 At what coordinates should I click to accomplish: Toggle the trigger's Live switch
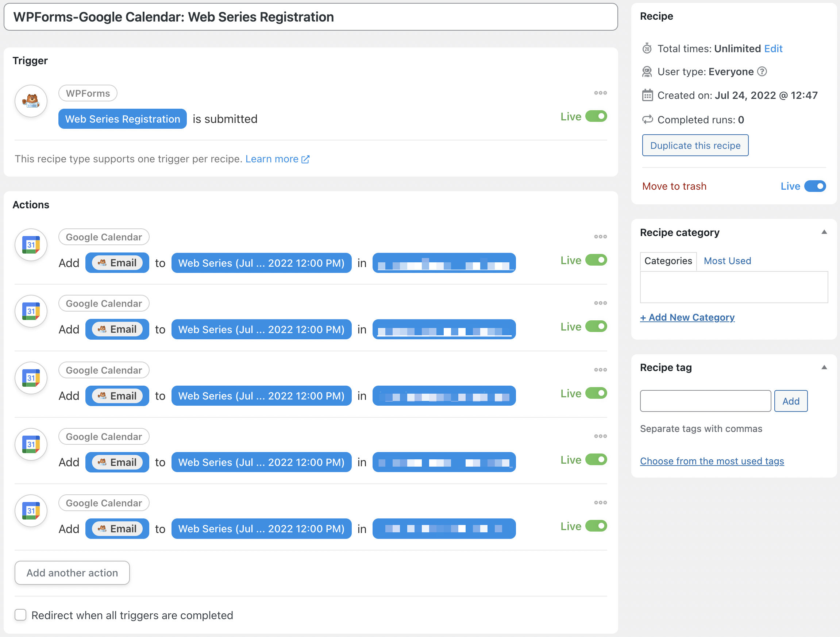[x=596, y=116]
